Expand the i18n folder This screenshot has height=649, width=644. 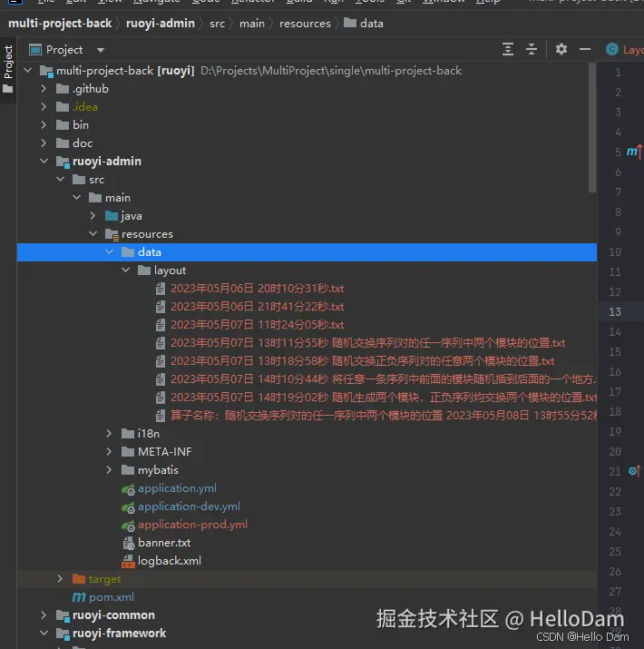click(x=109, y=433)
